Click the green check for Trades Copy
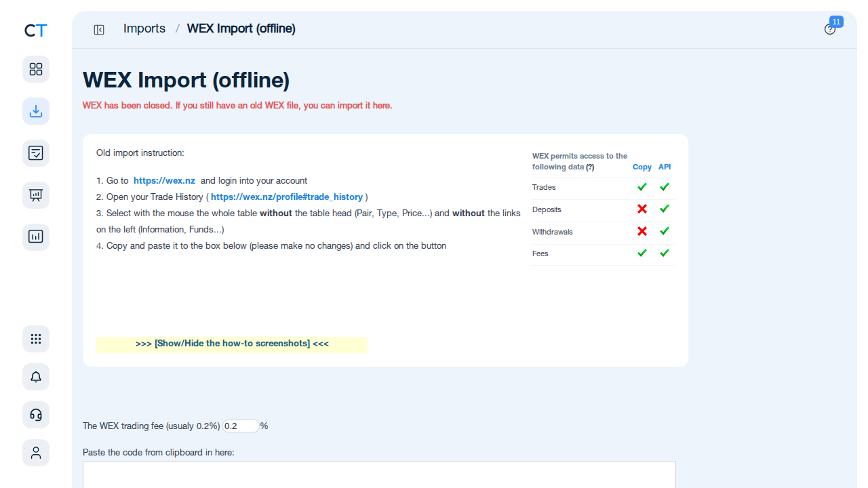 [642, 186]
